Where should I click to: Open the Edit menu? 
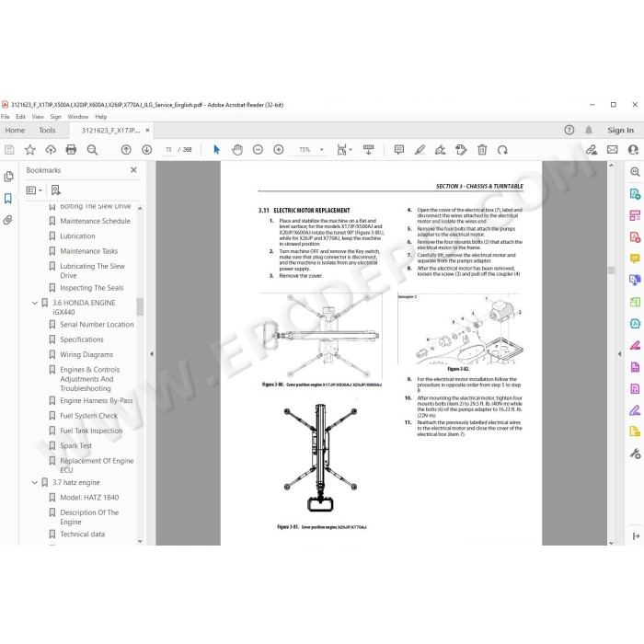(20, 117)
